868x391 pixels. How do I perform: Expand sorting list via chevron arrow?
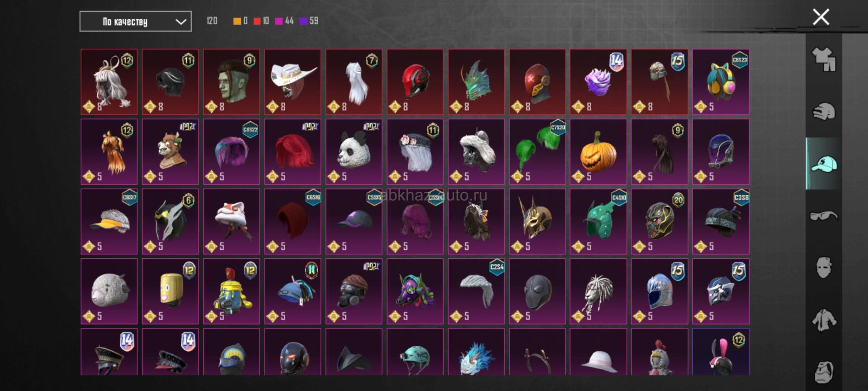(181, 22)
